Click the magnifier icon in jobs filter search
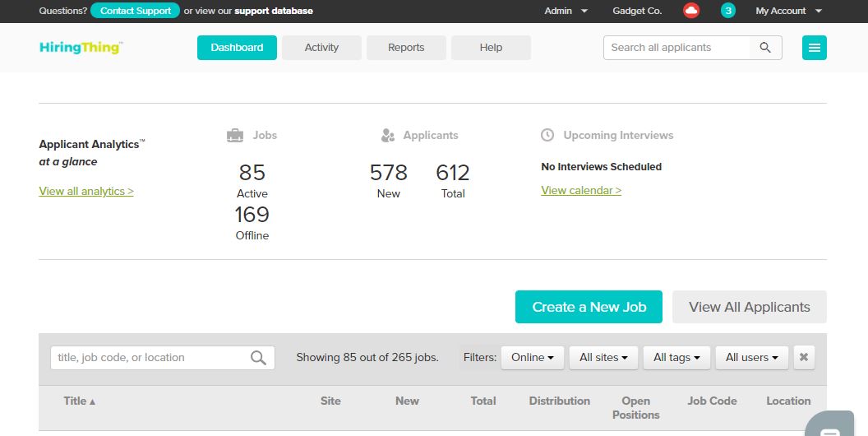 259,357
